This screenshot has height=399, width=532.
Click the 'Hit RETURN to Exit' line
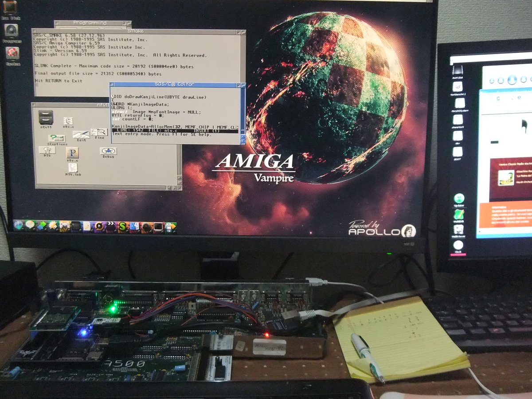(59, 81)
